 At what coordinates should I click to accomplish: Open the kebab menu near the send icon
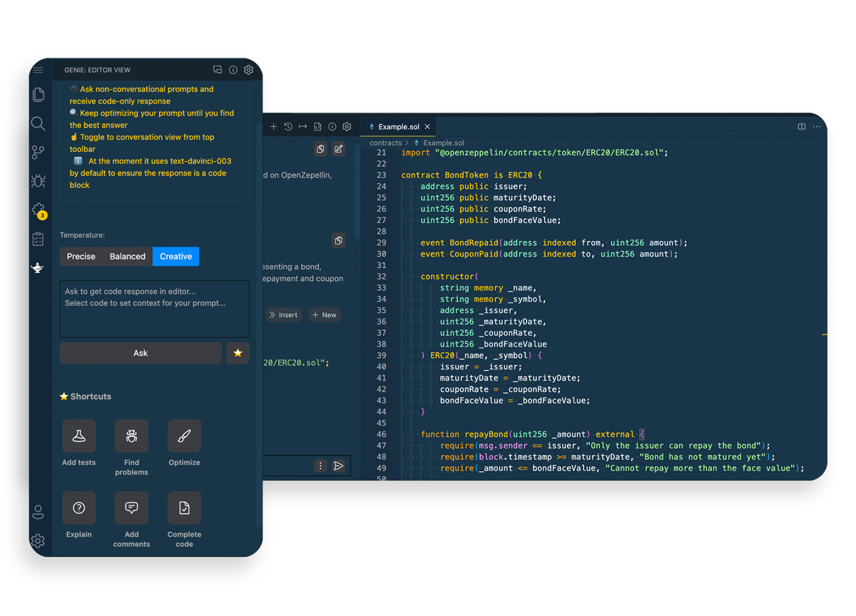(320, 466)
